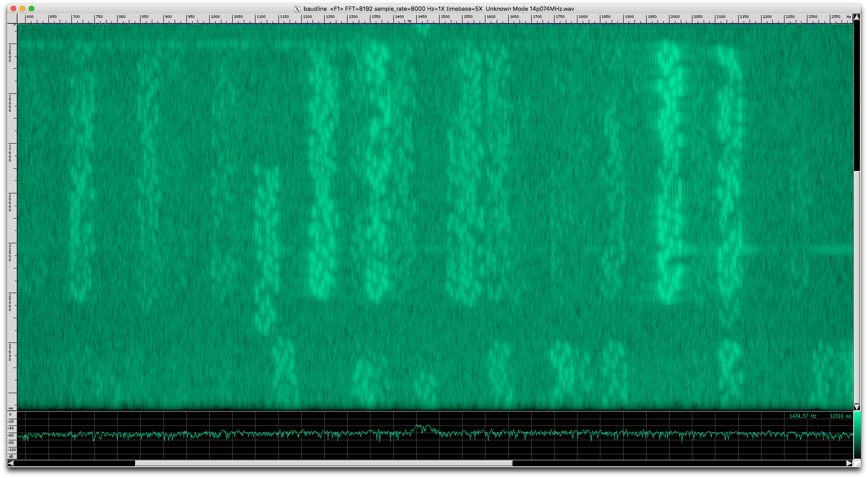Screen dimensions: 868x478
Task: Click the 12500 label on time ruler
Action: pos(10,53)
